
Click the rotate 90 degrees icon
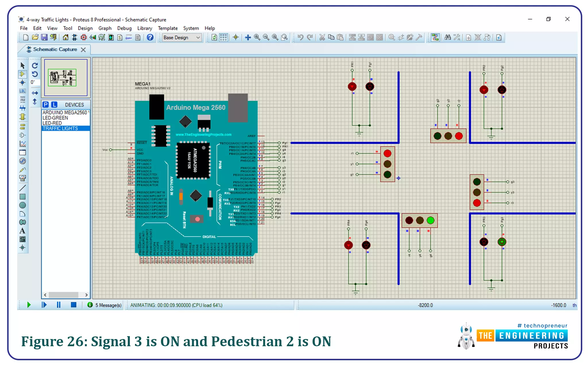pos(35,66)
